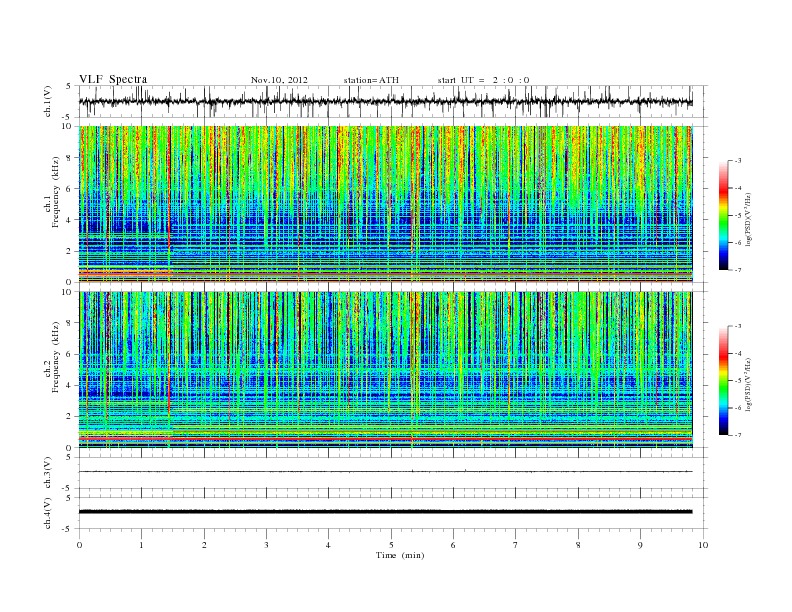Click the "1" tick on the time axis
The height and width of the screenshot is (612, 792).
pos(141,545)
